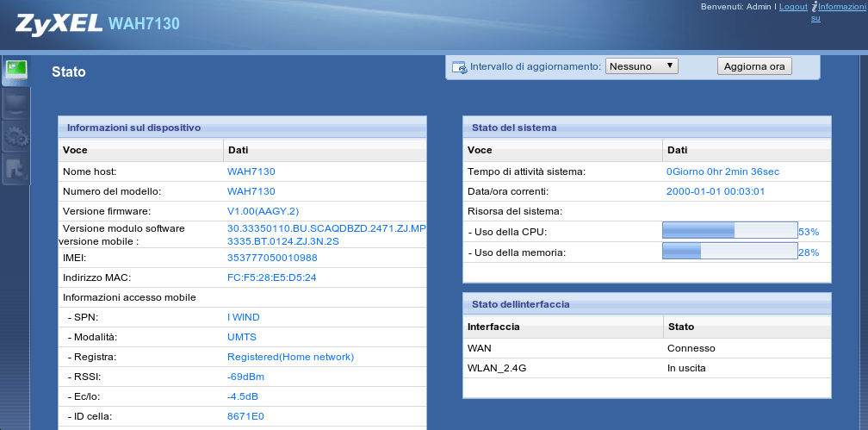Select the Nome host value WAH7130
This screenshot has width=868, height=430.
click(251, 171)
